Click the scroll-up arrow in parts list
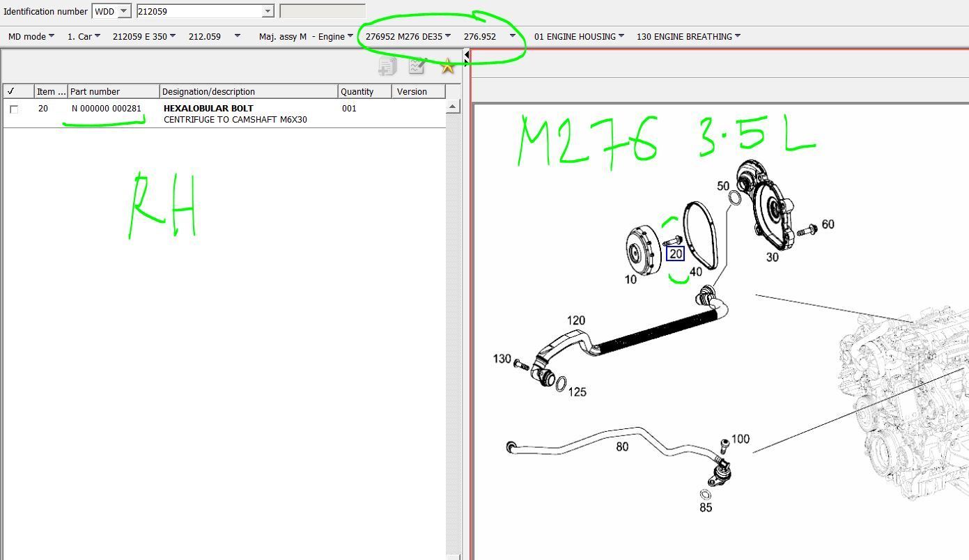969x560 pixels. click(x=452, y=107)
